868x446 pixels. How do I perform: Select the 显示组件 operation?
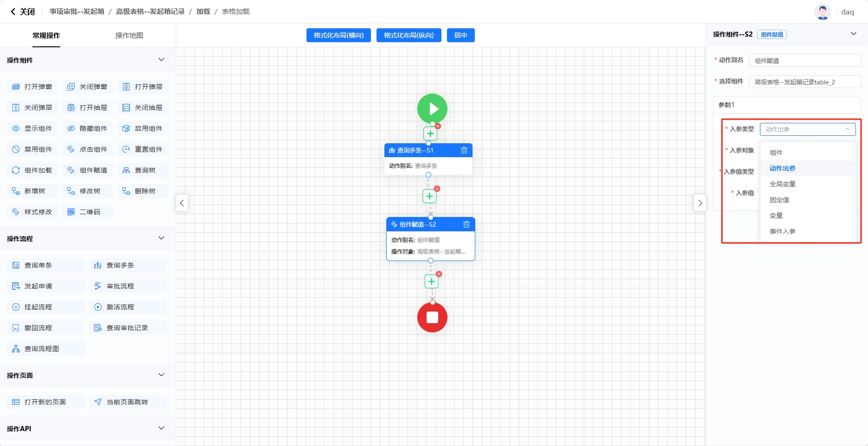pyautogui.click(x=32, y=128)
